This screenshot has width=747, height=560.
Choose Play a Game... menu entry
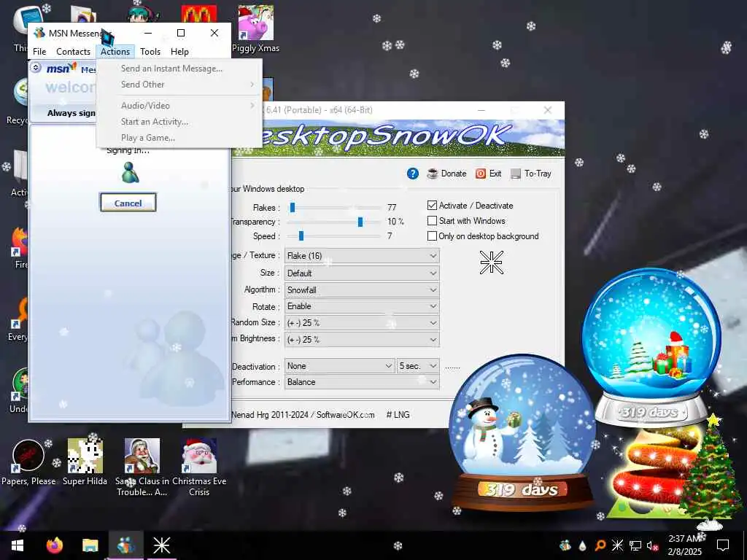[179, 138]
